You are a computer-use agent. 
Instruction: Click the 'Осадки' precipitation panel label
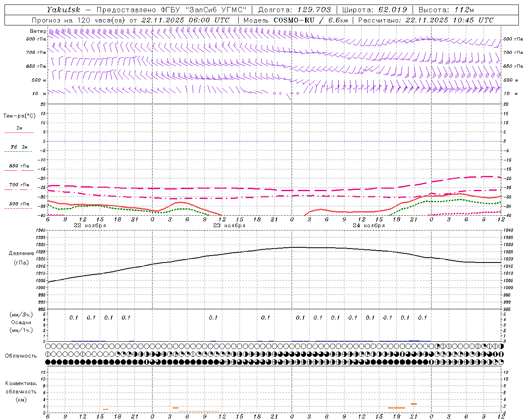pos(21,322)
